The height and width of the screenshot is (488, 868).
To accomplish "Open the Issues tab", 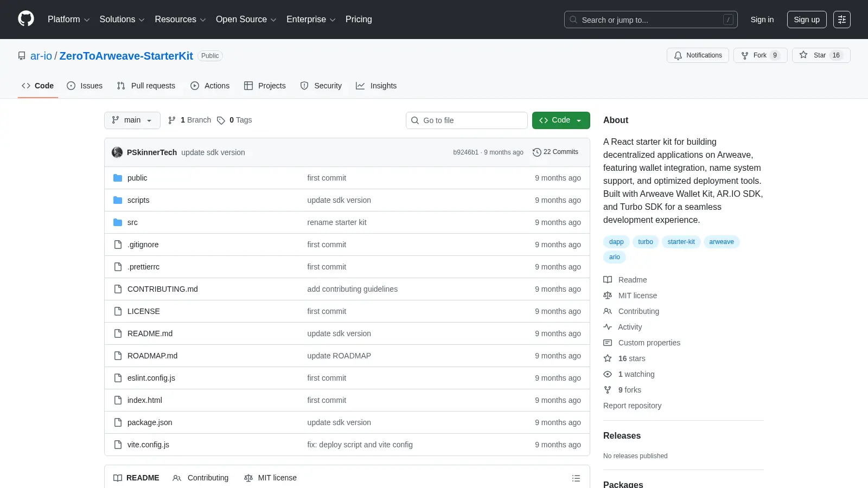I will [x=85, y=86].
